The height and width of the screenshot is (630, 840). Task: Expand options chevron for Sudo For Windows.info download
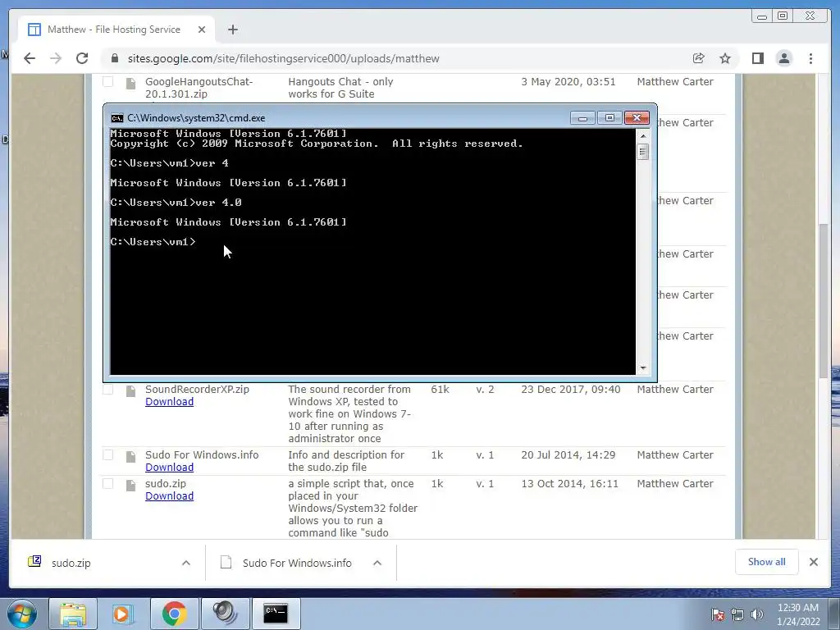pos(377,563)
